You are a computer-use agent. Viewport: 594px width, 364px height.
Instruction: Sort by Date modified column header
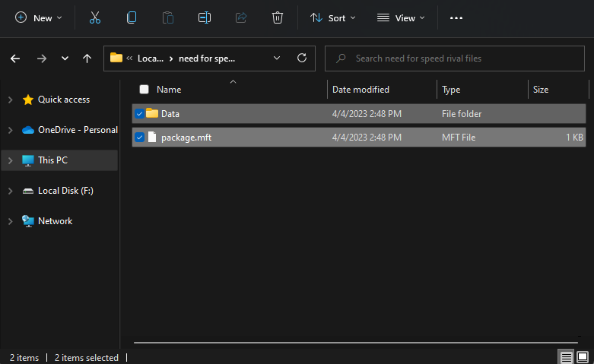pos(361,90)
